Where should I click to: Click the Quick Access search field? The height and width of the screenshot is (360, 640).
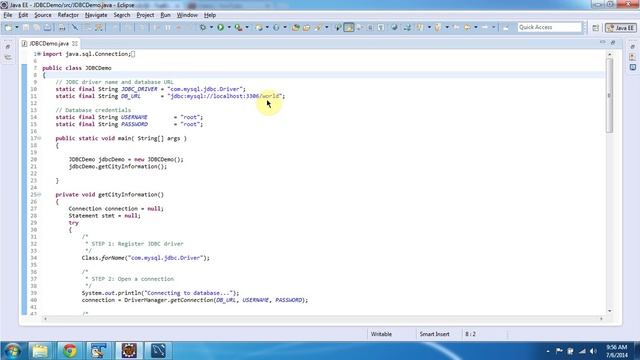tap(549, 27)
